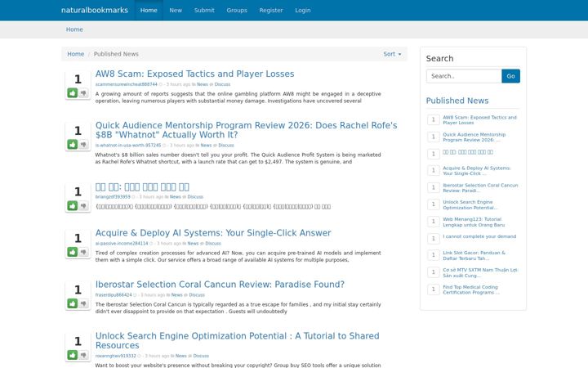Screen dimensions: 588x368
Task: Upvote the Quick Audience Mentorship post
Action: [73, 144]
